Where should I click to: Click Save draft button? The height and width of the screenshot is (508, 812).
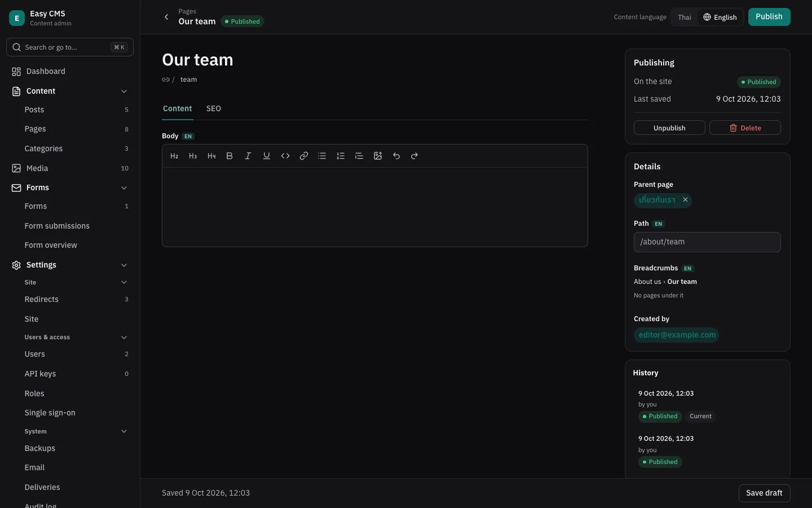764,493
